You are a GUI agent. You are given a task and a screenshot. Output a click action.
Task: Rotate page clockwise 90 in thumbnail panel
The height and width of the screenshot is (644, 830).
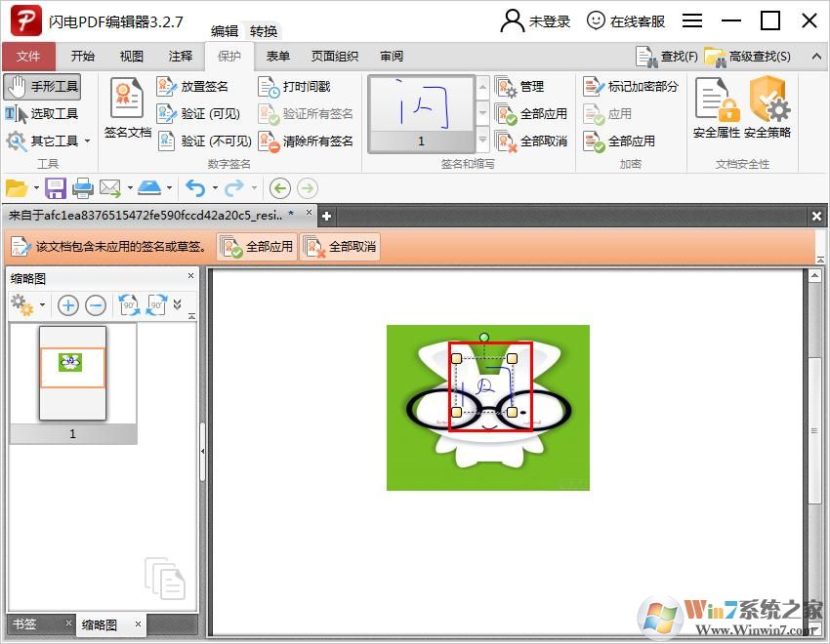tap(156, 305)
